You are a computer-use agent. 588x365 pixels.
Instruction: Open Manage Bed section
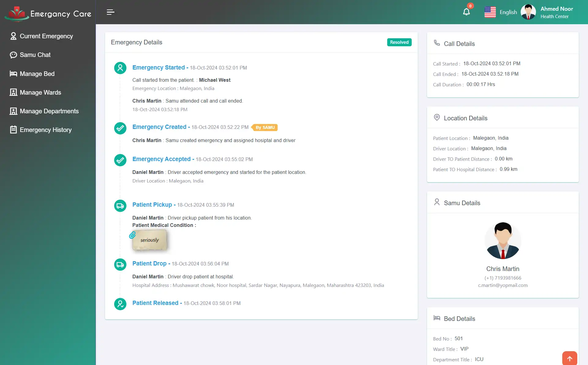37,74
